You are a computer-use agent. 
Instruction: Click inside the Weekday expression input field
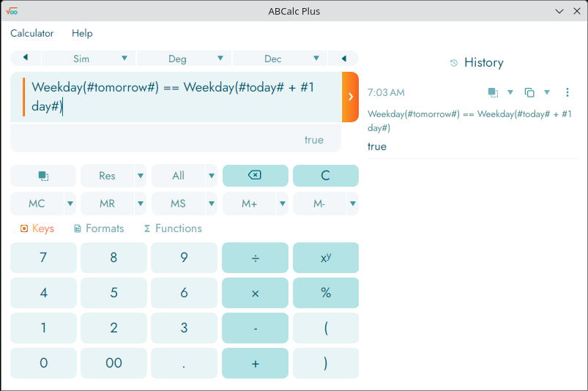click(176, 97)
